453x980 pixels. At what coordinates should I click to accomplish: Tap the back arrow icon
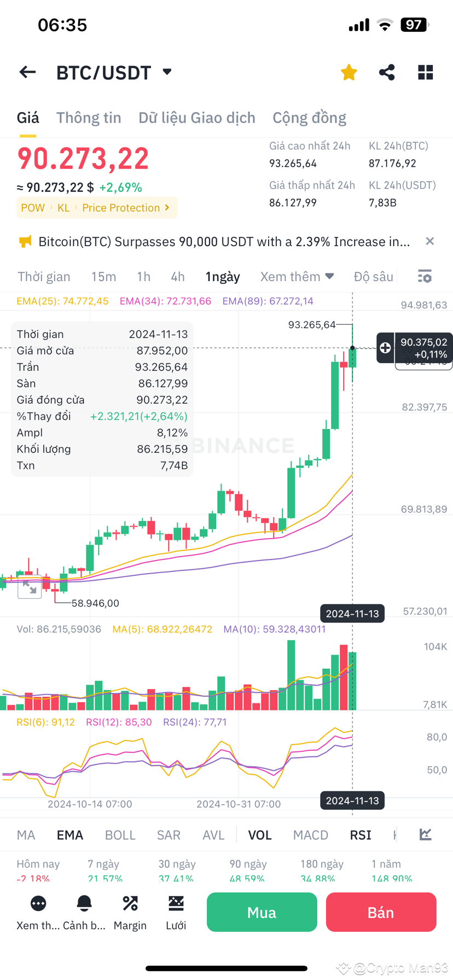pyautogui.click(x=27, y=72)
